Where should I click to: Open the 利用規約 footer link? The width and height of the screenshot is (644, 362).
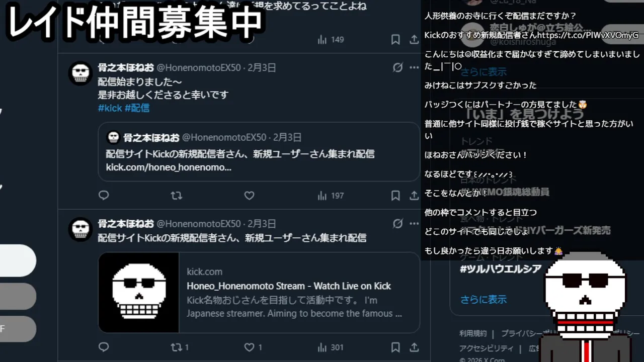pos(473,333)
